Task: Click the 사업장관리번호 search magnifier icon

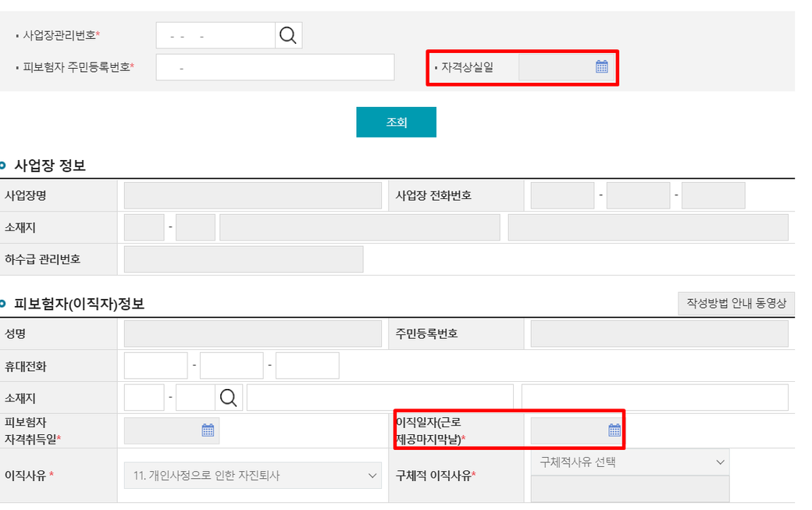Action: pos(288,35)
